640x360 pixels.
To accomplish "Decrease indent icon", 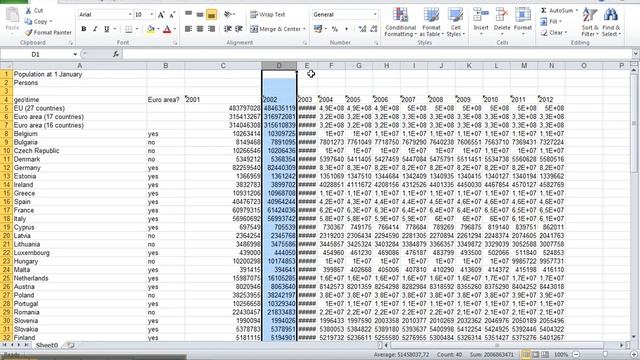I will point(228,29).
